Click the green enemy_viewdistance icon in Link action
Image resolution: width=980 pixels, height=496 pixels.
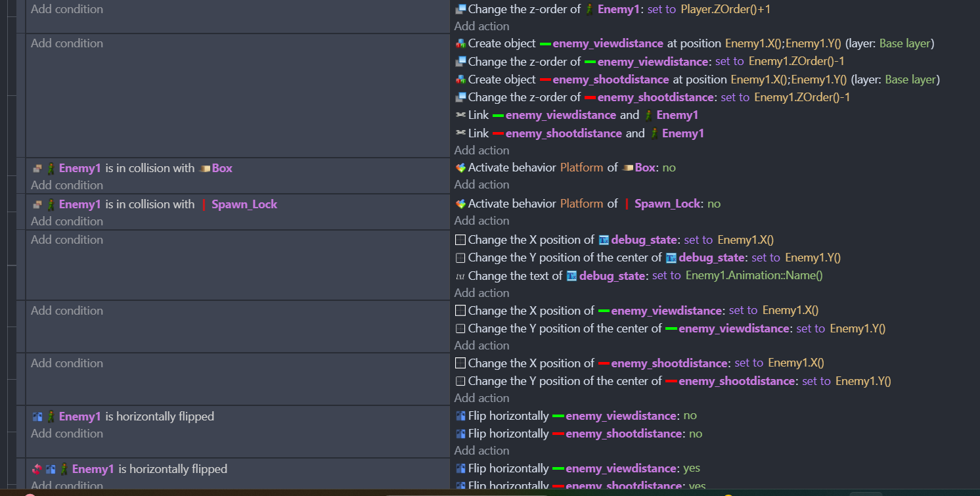click(x=498, y=116)
